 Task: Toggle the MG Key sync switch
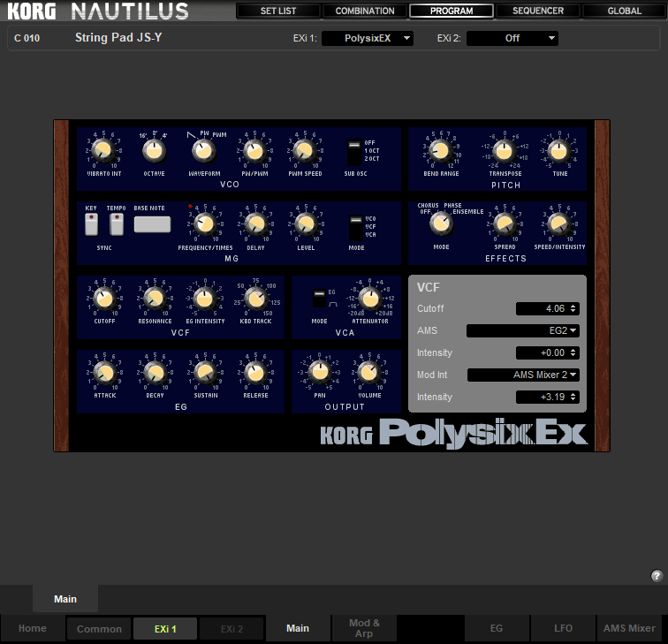(91, 224)
